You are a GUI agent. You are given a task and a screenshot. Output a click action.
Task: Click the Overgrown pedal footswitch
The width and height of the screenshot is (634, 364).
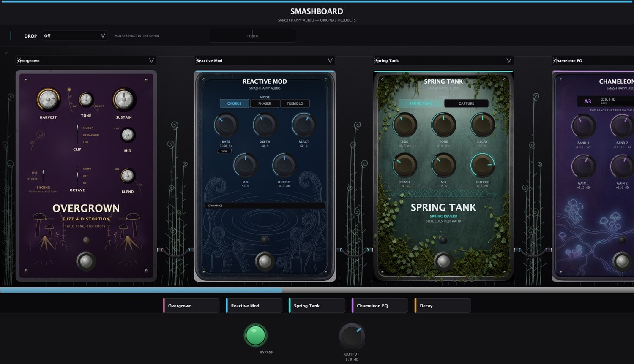86,261
